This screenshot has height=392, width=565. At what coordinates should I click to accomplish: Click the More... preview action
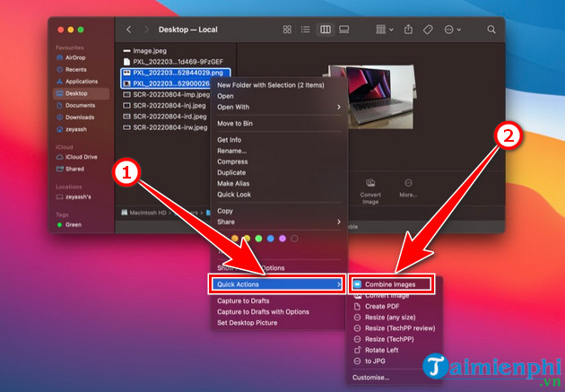click(x=408, y=188)
